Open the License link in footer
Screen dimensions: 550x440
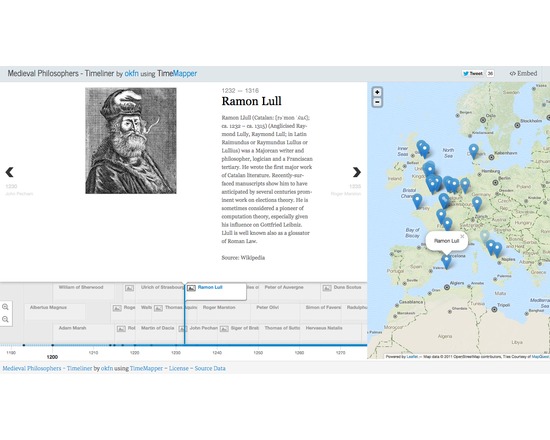pos(179,368)
